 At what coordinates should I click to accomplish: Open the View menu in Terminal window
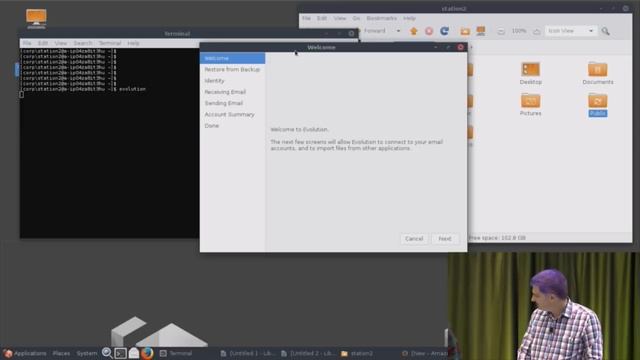pos(61,43)
